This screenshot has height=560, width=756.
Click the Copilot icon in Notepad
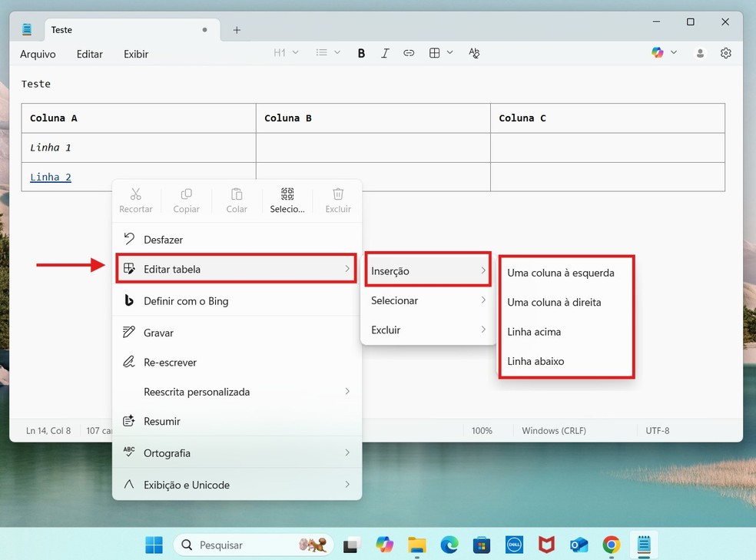pos(657,52)
